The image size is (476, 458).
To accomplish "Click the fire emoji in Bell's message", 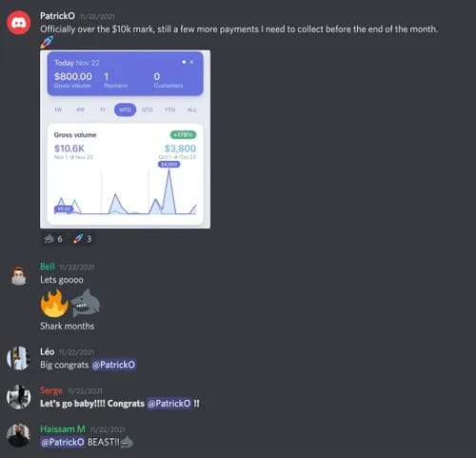I will click(54, 304).
